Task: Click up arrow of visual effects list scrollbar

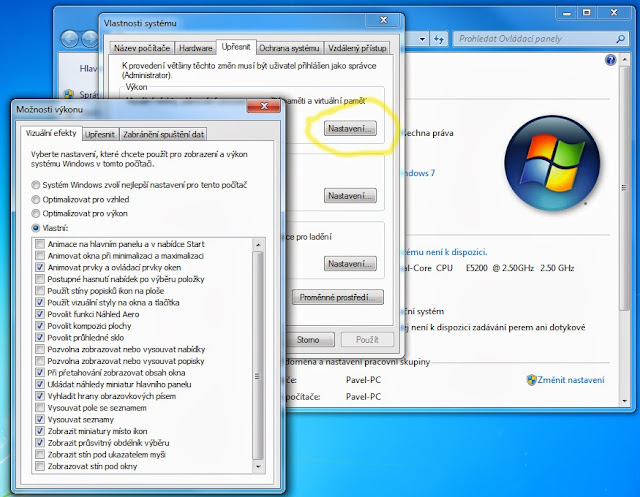Action: coord(258,245)
